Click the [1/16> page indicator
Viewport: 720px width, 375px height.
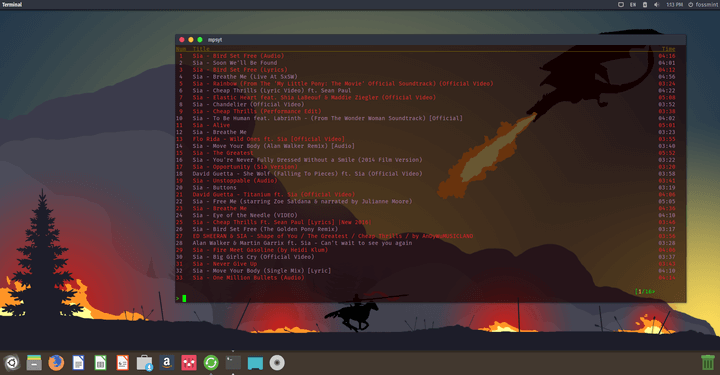coord(645,292)
